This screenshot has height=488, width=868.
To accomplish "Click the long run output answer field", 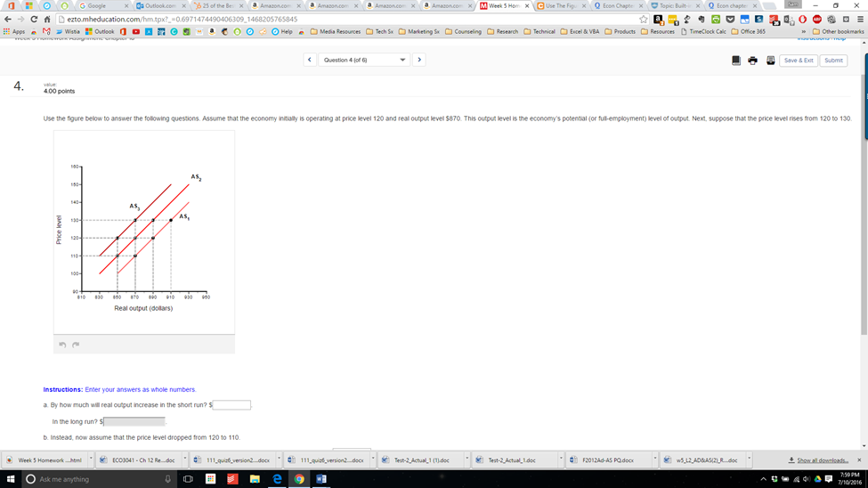I will click(134, 421).
